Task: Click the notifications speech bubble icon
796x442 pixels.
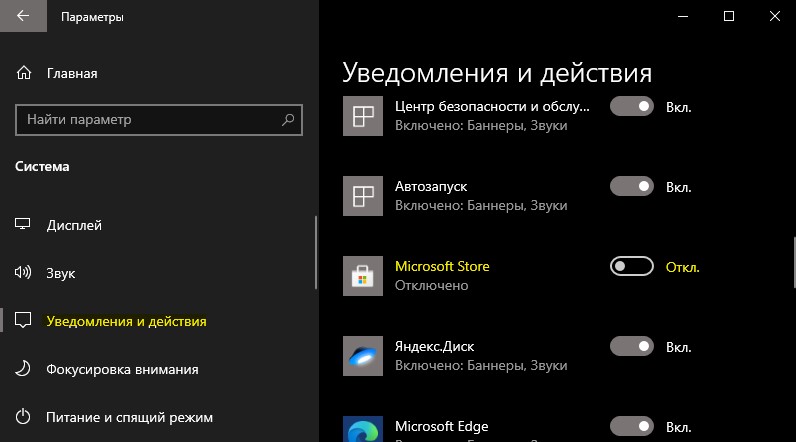Action: pos(23,320)
